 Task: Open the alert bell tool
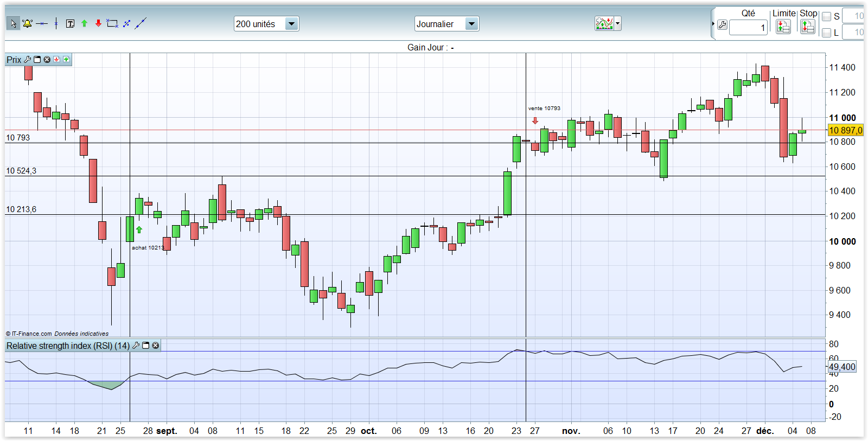point(27,23)
